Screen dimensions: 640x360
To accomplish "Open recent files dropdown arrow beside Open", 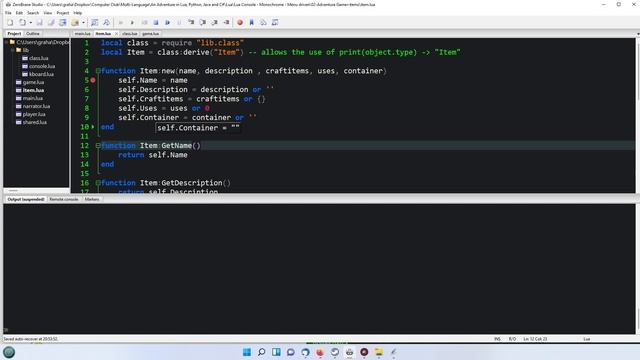I will tap(31, 22).
